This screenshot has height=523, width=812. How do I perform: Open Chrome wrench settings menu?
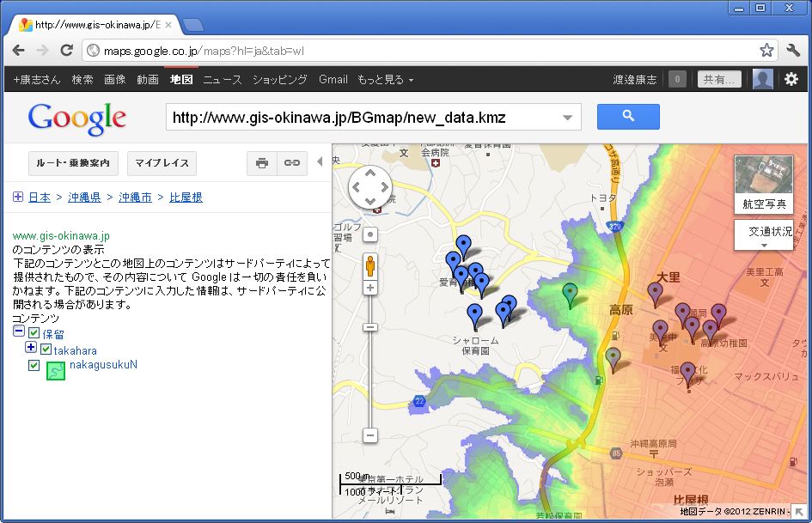tap(793, 50)
